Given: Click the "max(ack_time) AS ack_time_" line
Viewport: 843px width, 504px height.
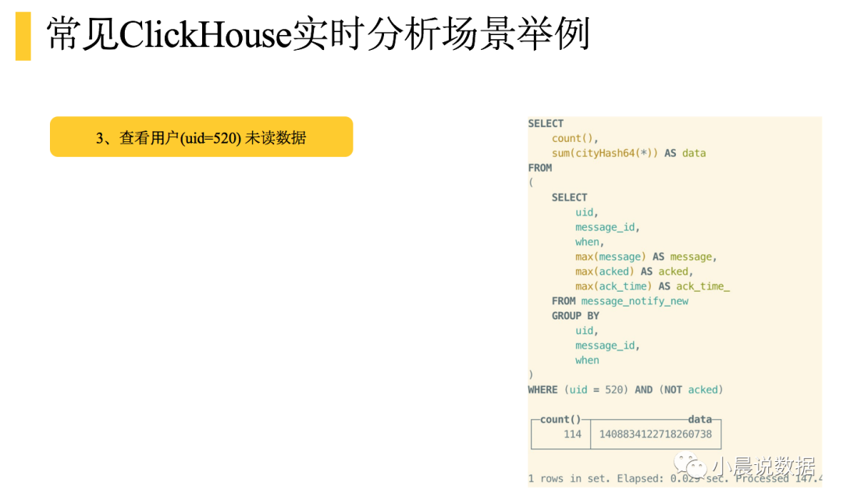Looking at the screenshot, I should coord(652,286).
